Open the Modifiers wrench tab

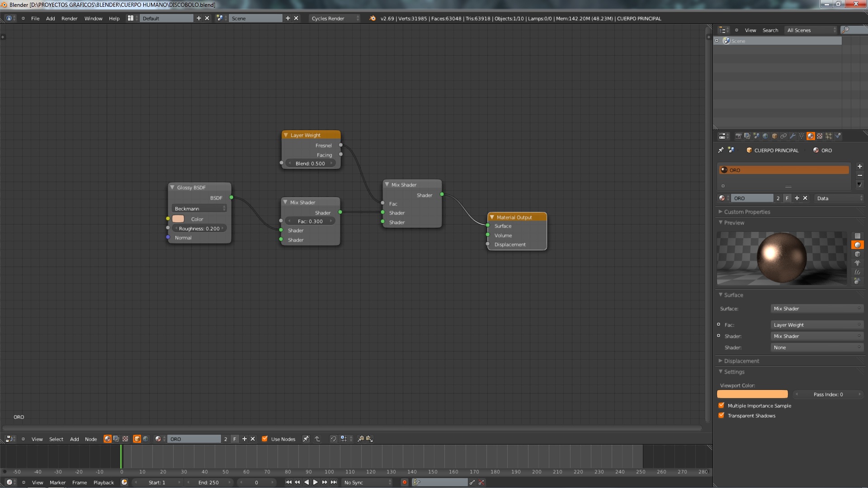coord(793,136)
